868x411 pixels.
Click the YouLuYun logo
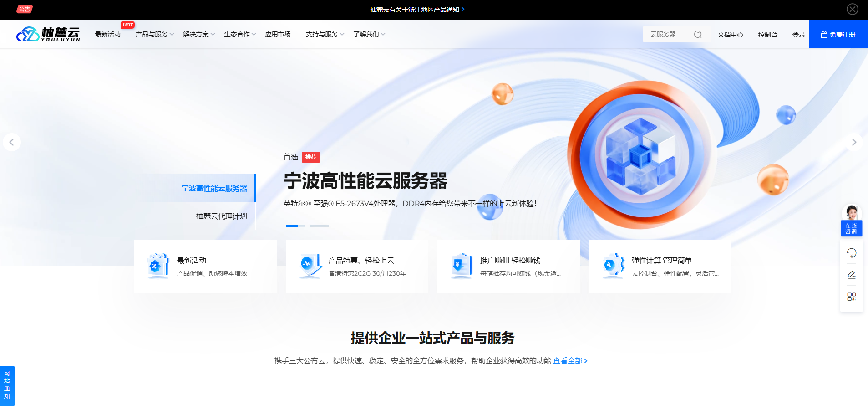click(x=48, y=34)
